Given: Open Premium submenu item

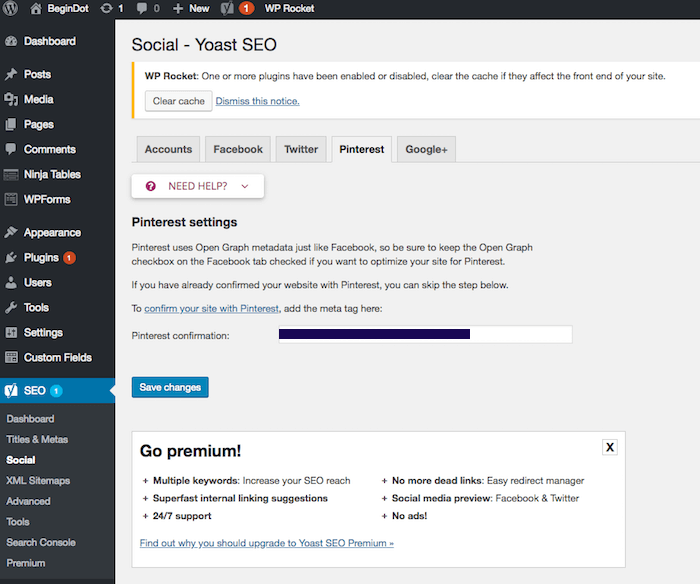Looking at the screenshot, I should tap(25, 563).
